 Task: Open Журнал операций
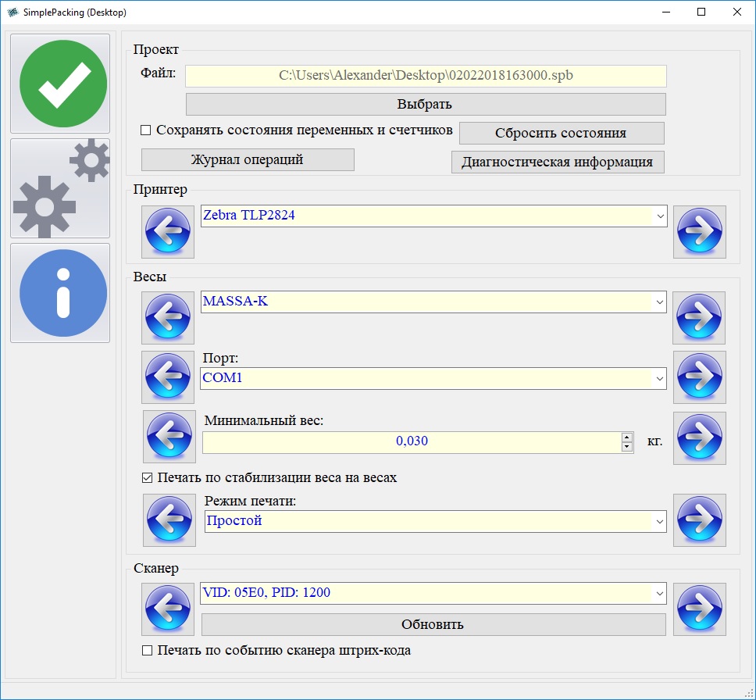point(248,159)
